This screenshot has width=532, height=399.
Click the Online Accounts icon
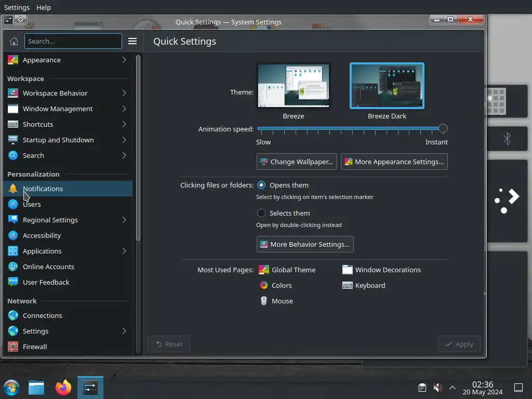pos(13,267)
